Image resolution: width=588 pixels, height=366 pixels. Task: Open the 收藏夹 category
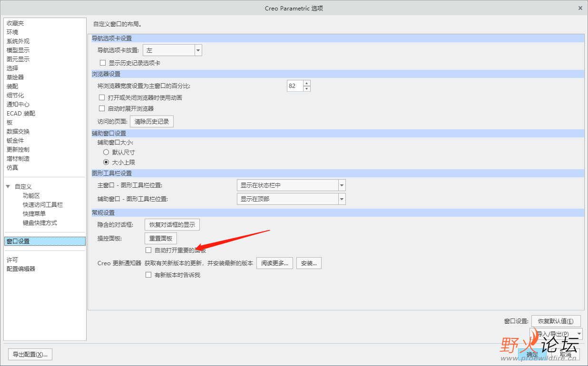(15, 23)
